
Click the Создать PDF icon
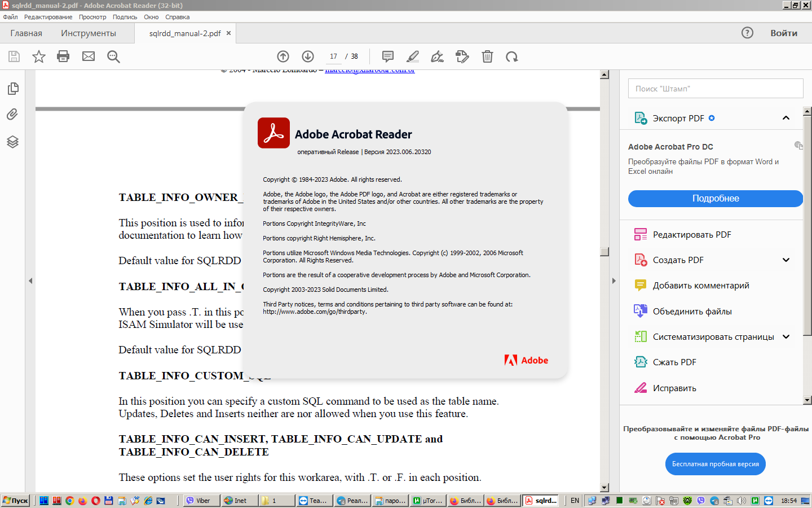pyautogui.click(x=641, y=260)
